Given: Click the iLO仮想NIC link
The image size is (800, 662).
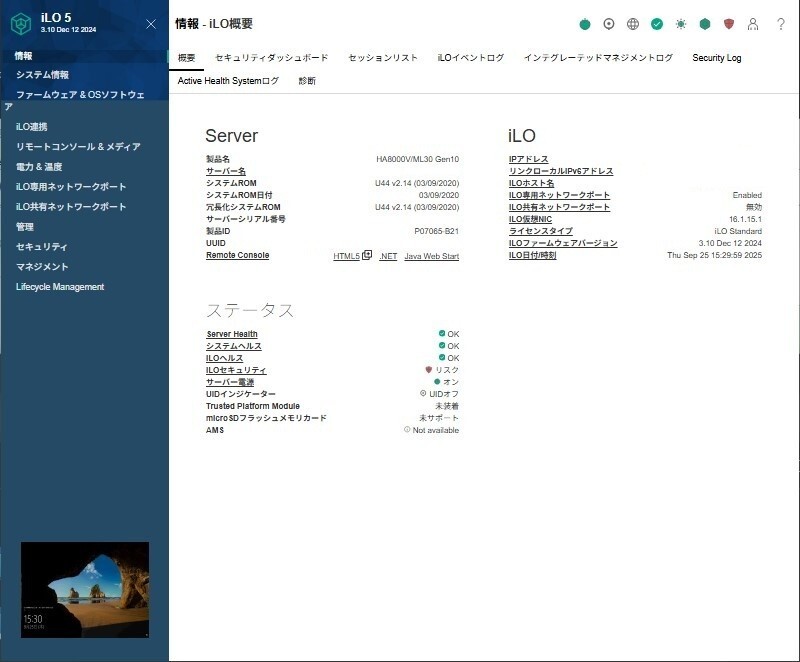Looking at the screenshot, I should pos(530,219).
